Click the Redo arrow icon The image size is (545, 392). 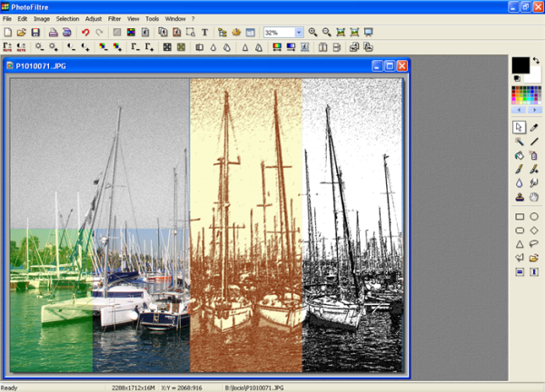(99, 33)
